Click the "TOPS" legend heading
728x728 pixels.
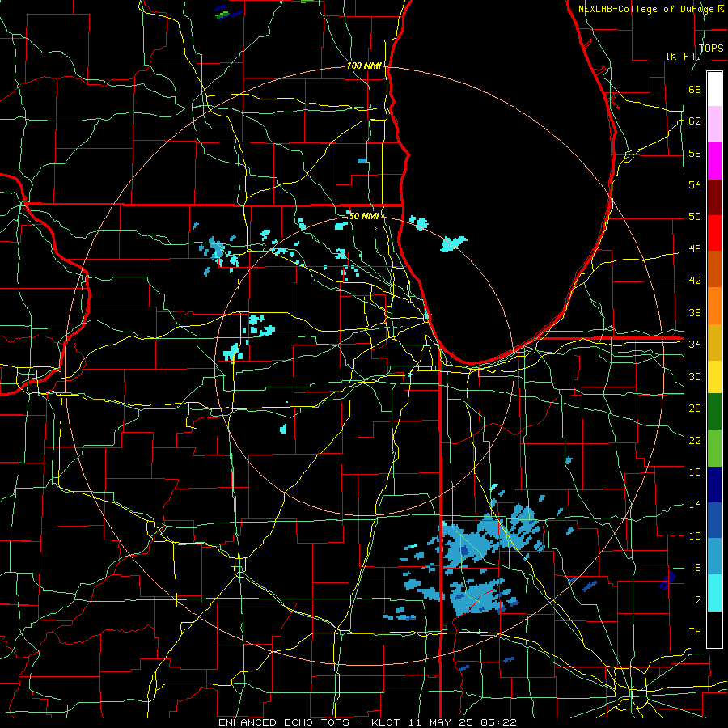[x=711, y=48]
